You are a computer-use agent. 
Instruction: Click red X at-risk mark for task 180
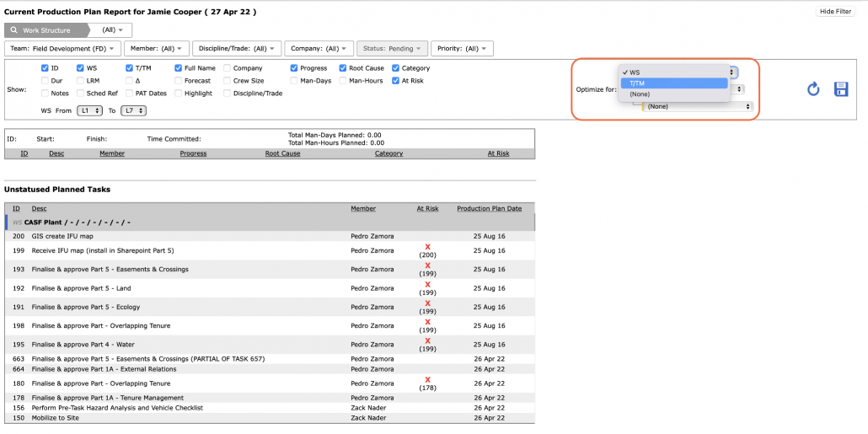(427, 379)
